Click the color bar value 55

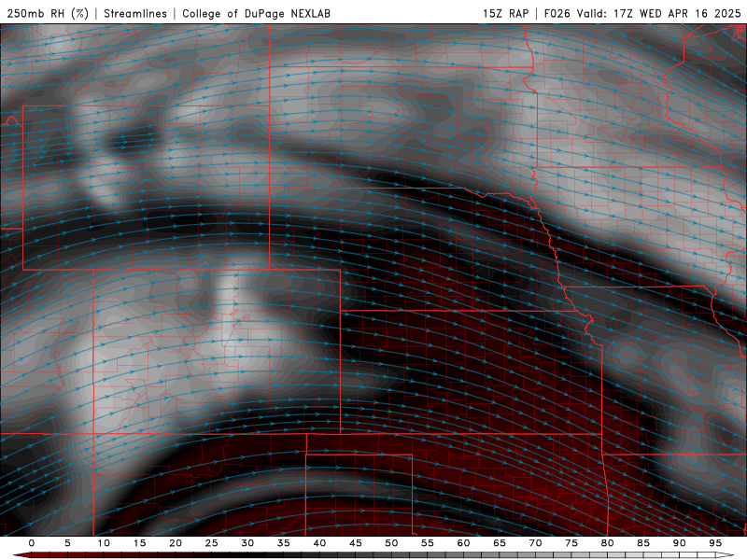tap(428, 543)
